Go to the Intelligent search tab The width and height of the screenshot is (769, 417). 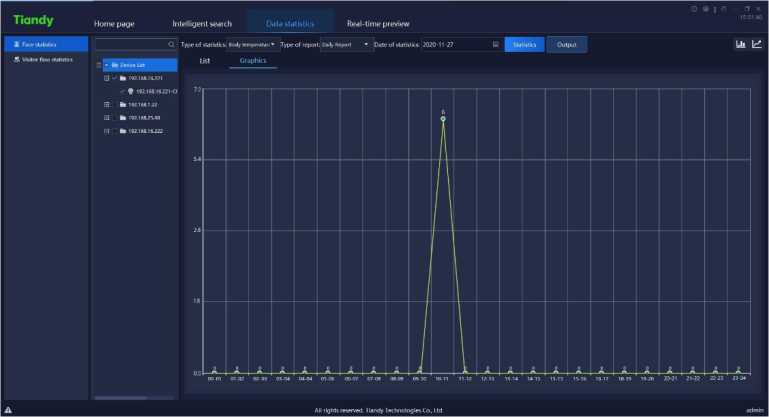click(x=202, y=23)
